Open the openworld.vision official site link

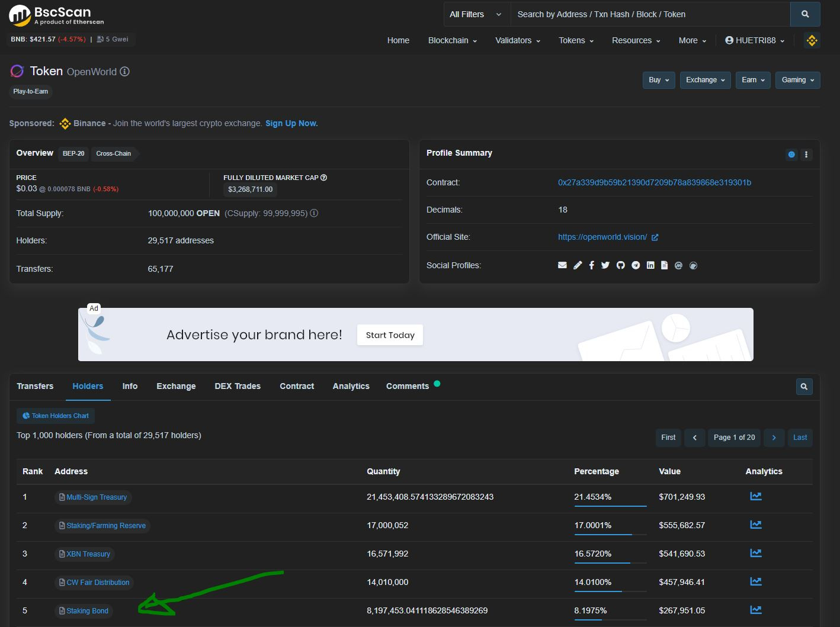[602, 237]
